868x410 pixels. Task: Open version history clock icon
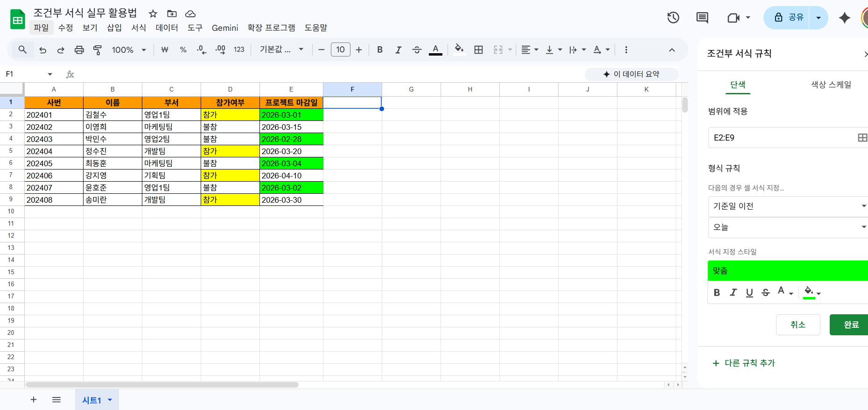(x=673, y=18)
